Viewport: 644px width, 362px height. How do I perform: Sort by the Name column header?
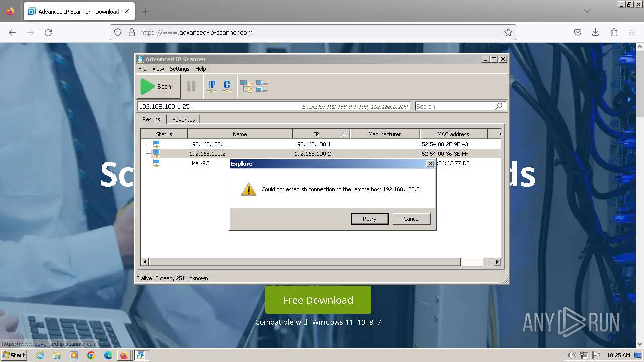(x=240, y=134)
